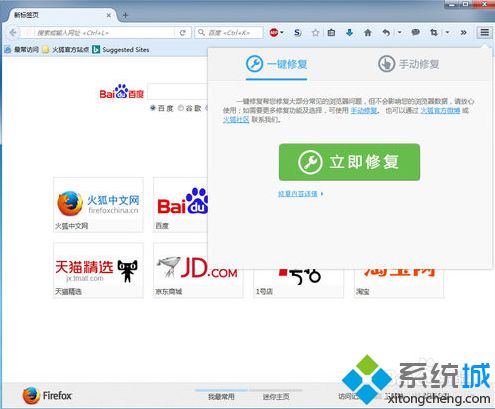Viewport: 495px width, 409px height.
Task: Click the undo curved arrow icon
Action: click(x=386, y=33)
